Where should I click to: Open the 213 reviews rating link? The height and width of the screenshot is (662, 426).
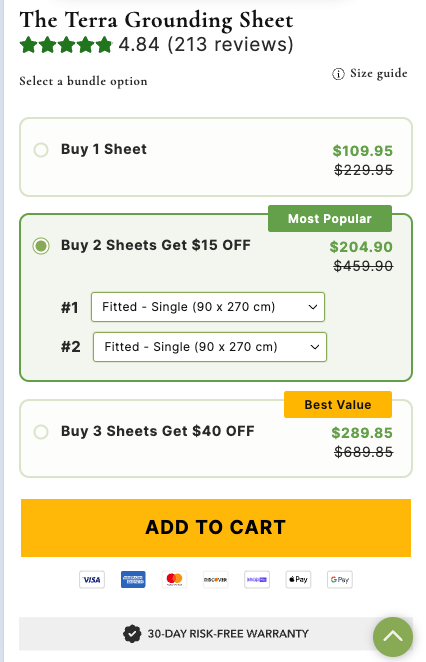[231, 44]
